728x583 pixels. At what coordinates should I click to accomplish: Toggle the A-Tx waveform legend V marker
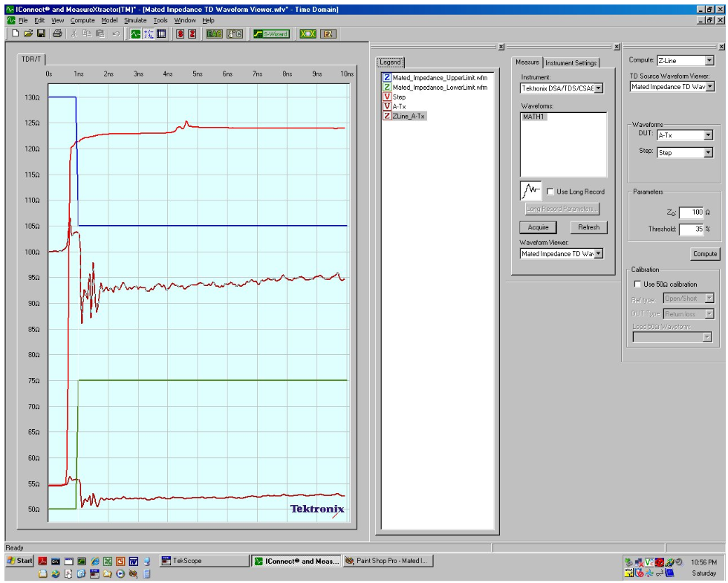(x=387, y=106)
